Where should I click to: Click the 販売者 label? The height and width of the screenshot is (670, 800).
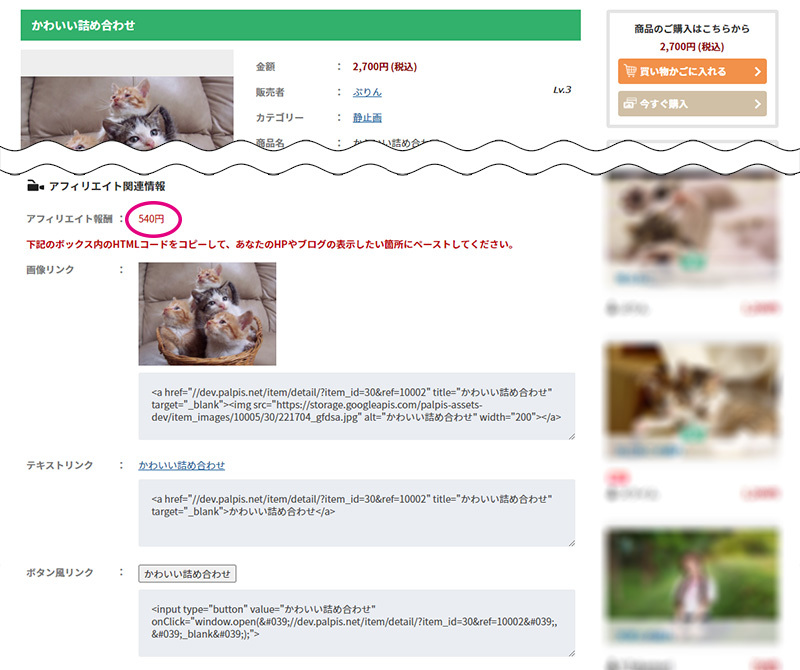point(270,92)
